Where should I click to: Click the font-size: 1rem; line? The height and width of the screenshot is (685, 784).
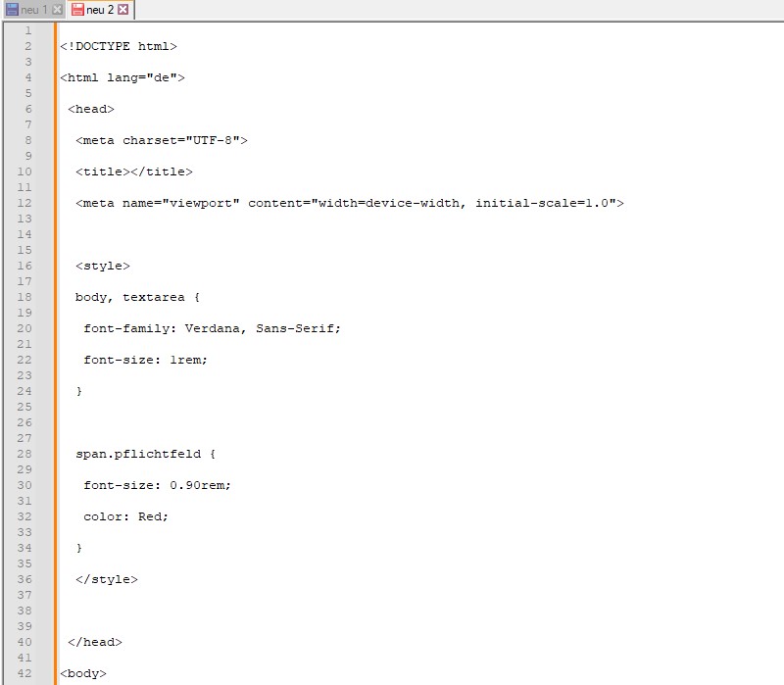pyautogui.click(x=145, y=360)
